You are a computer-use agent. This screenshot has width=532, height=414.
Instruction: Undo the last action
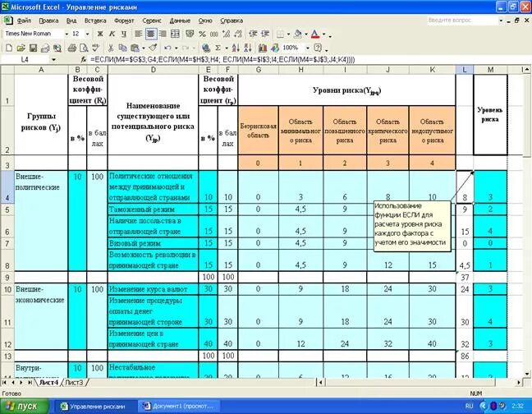click(x=167, y=48)
